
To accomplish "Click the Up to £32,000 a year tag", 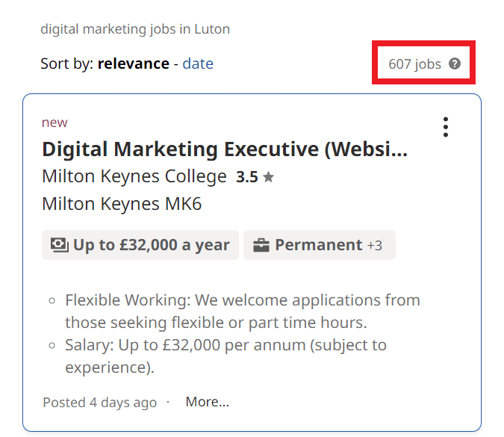I will tap(140, 245).
